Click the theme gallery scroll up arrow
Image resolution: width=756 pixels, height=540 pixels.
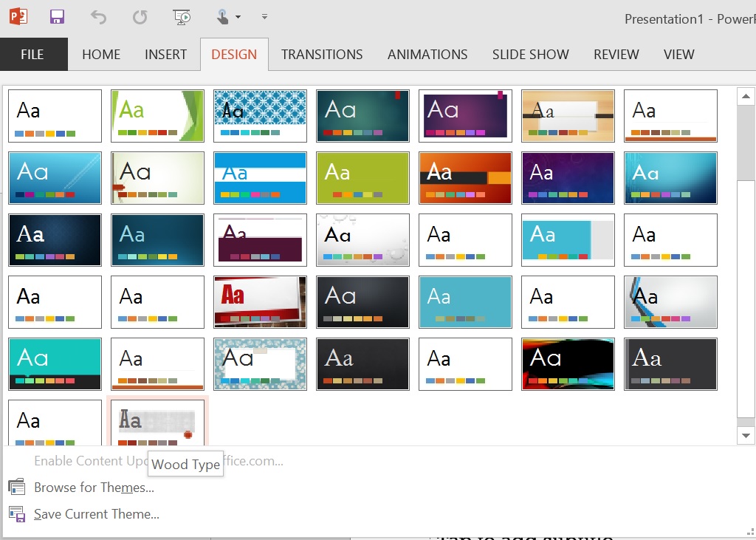(746, 97)
